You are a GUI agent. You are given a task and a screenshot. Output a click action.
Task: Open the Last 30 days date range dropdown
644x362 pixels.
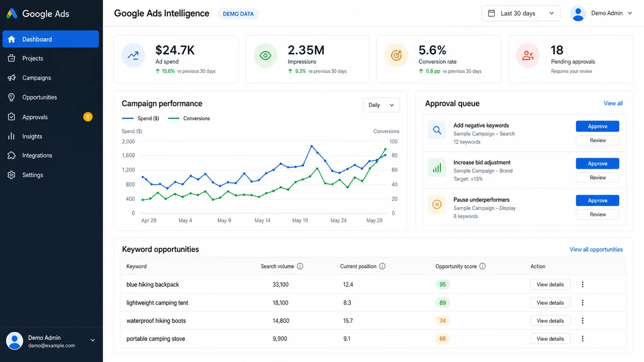coord(521,13)
